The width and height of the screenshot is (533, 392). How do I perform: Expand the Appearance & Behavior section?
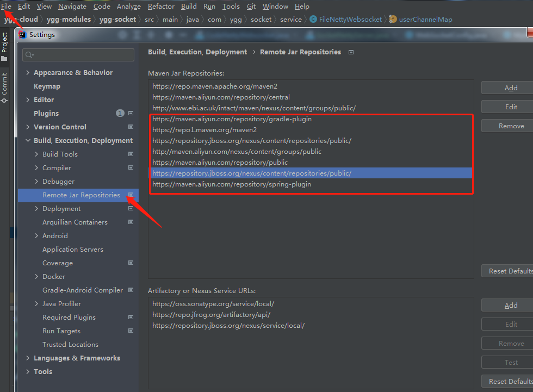[28, 72]
